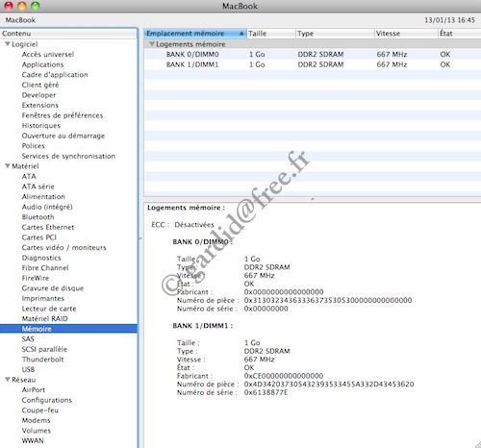
Task: Open the Extensions software entry
Action: 40,105
